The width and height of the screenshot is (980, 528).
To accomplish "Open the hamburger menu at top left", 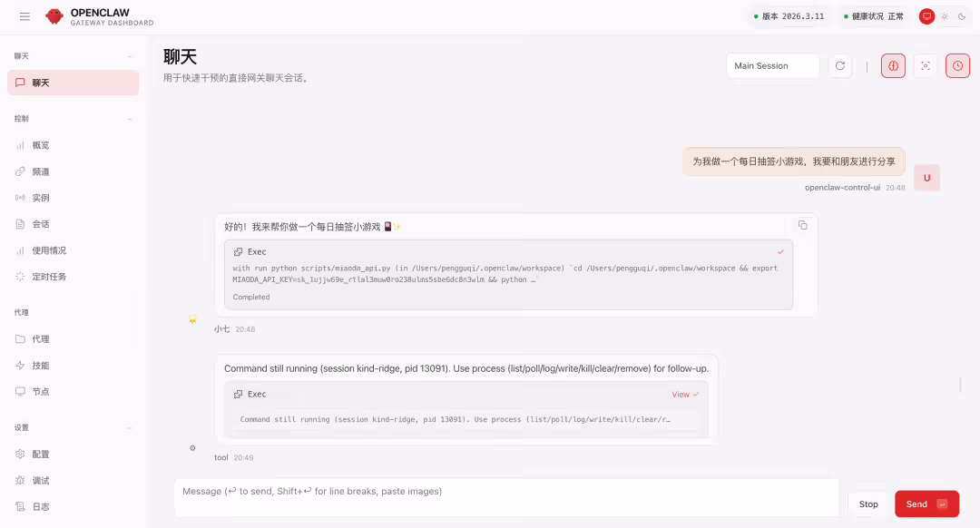I will tap(24, 15).
